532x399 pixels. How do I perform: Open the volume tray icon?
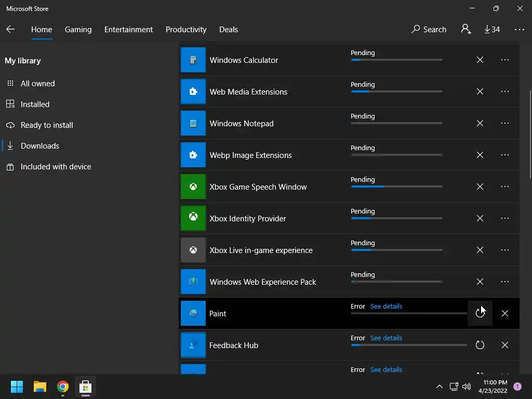point(467,387)
